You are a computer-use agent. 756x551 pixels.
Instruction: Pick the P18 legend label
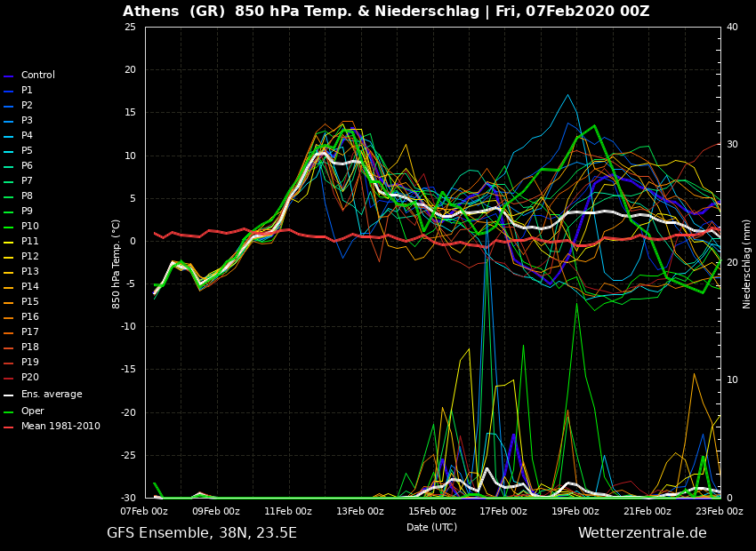point(30,347)
